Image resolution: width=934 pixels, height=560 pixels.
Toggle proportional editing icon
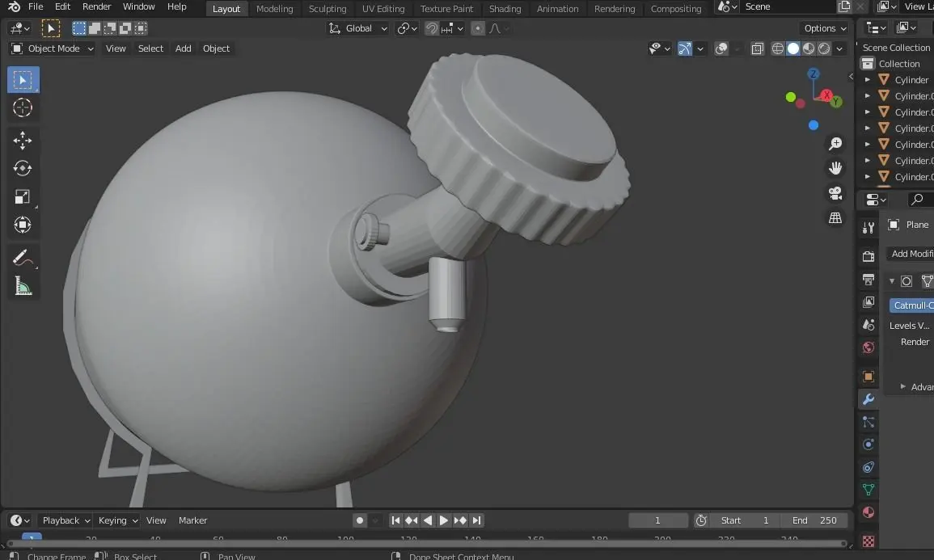478,28
